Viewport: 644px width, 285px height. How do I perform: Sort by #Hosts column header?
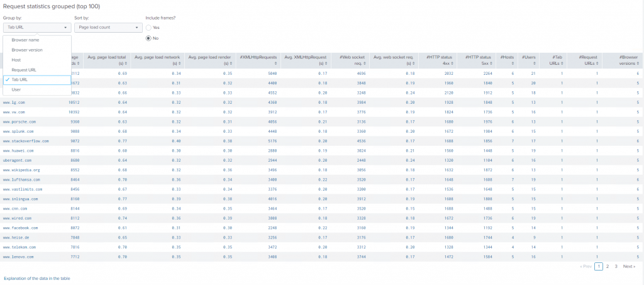(x=507, y=60)
